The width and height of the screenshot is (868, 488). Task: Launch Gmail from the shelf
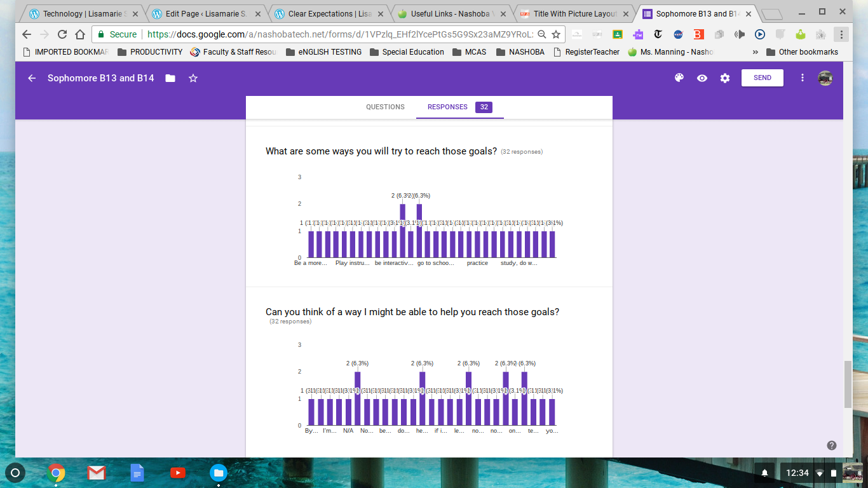click(97, 473)
